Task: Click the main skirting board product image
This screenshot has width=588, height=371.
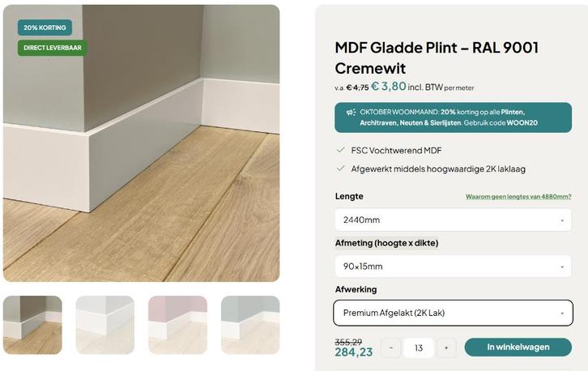Action: (141, 162)
